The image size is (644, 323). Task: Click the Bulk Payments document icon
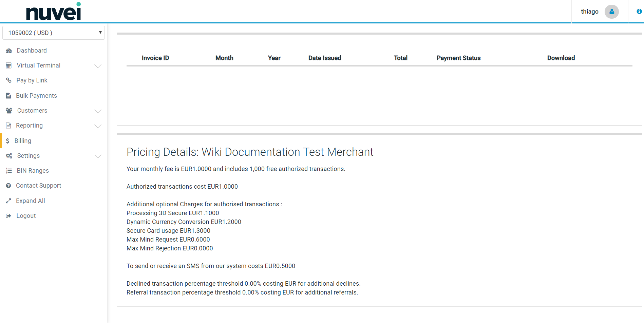click(x=8, y=96)
